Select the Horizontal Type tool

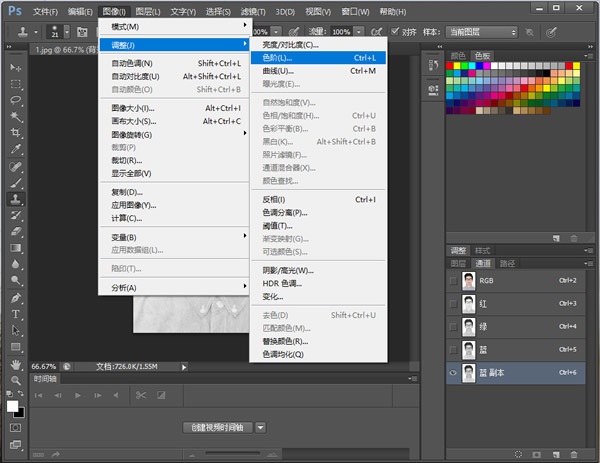coord(16,314)
